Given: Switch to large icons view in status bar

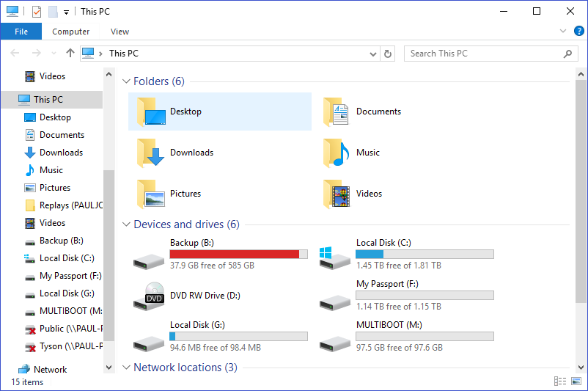Looking at the screenshot, I should pos(576,381).
